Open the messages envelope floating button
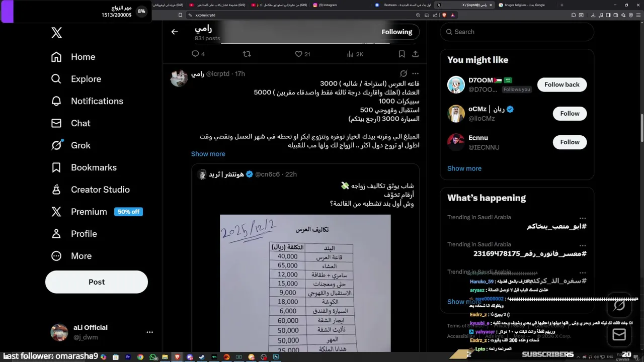The height and width of the screenshot is (362, 644). point(619,334)
